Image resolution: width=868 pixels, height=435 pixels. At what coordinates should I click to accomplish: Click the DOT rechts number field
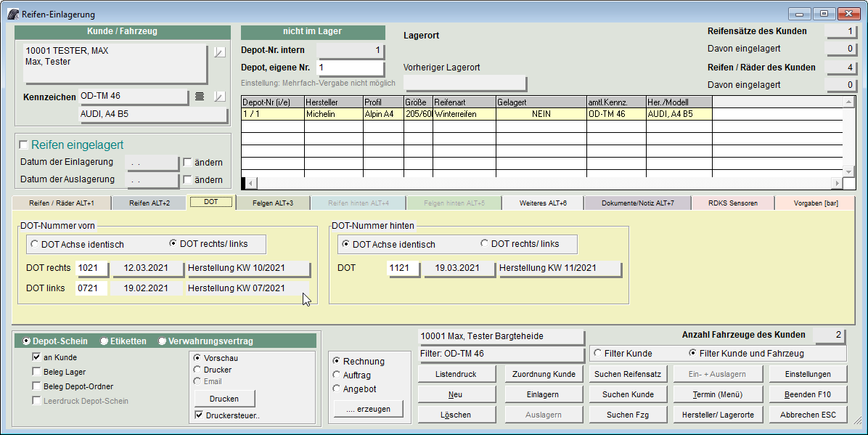pyautogui.click(x=91, y=268)
